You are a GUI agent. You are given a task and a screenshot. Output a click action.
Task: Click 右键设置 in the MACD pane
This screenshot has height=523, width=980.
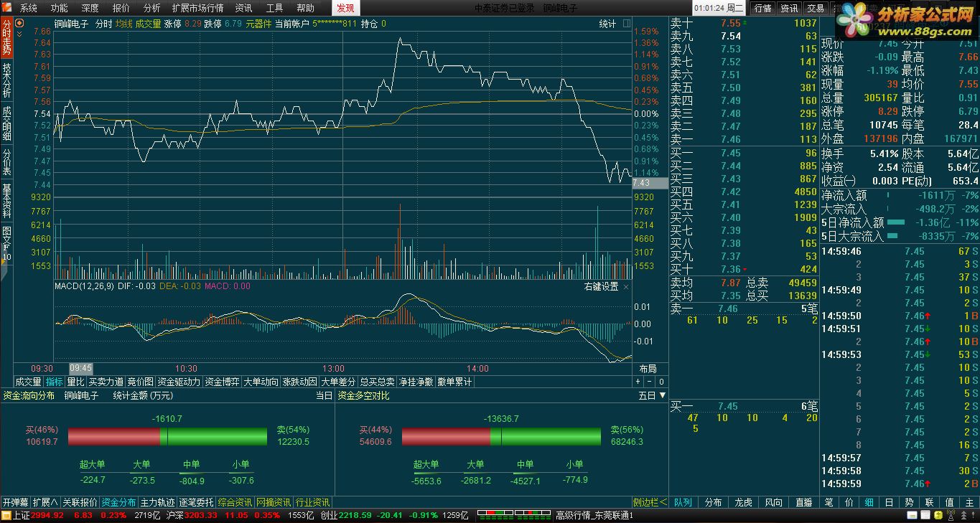pyautogui.click(x=601, y=286)
